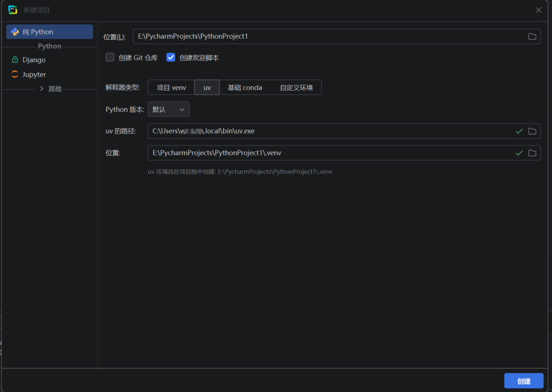Open the Python 版本 dropdown
The height and width of the screenshot is (392, 552).
pos(169,109)
